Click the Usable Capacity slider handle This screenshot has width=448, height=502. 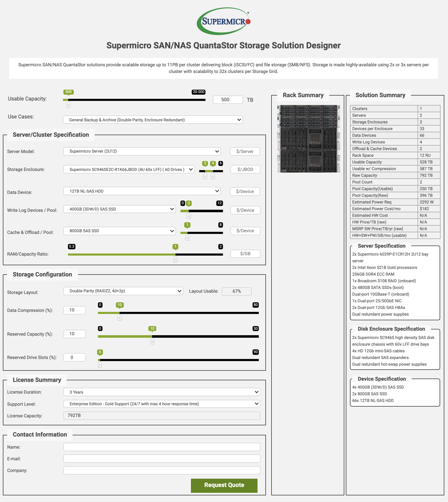click(x=68, y=105)
